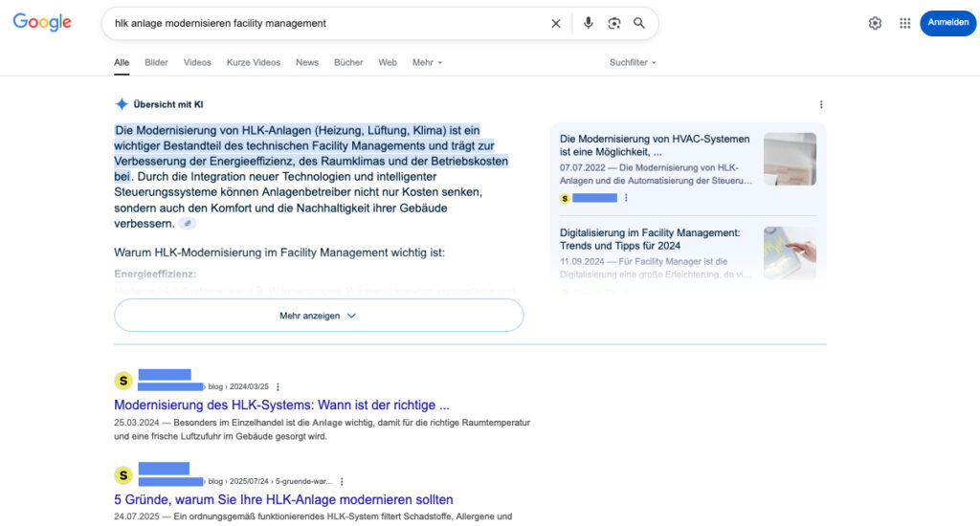This screenshot has height=526, width=980.
Task: Click the date '24.07.2025' in second result
Action: click(136, 516)
